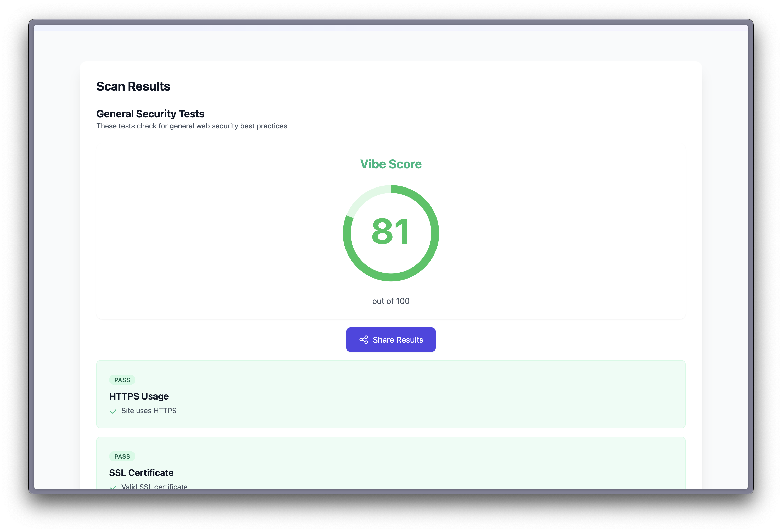Click the 'out of 100' label

pyautogui.click(x=391, y=301)
